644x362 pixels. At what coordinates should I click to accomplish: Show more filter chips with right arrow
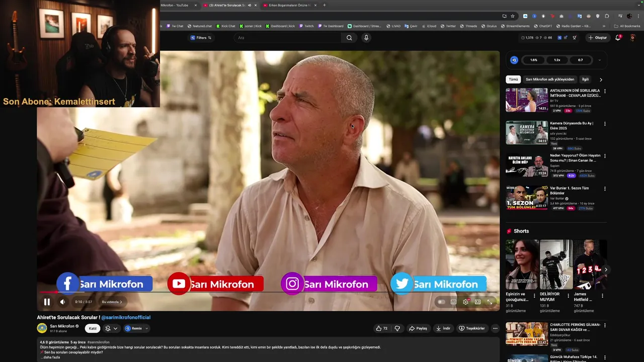click(601, 79)
